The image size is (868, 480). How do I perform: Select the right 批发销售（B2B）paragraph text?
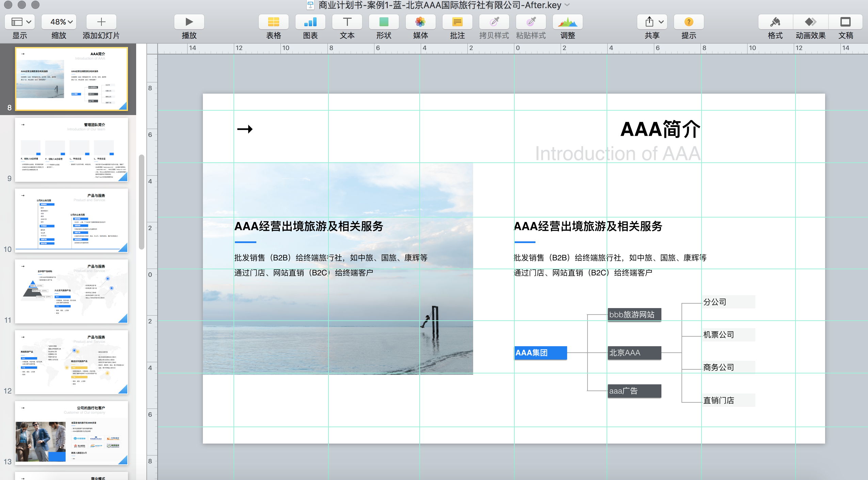(x=610, y=258)
